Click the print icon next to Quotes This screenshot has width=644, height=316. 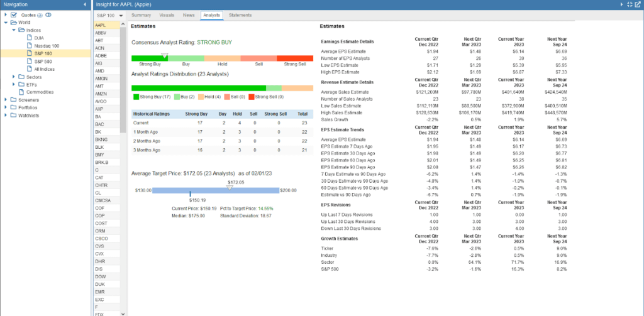tap(40, 15)
